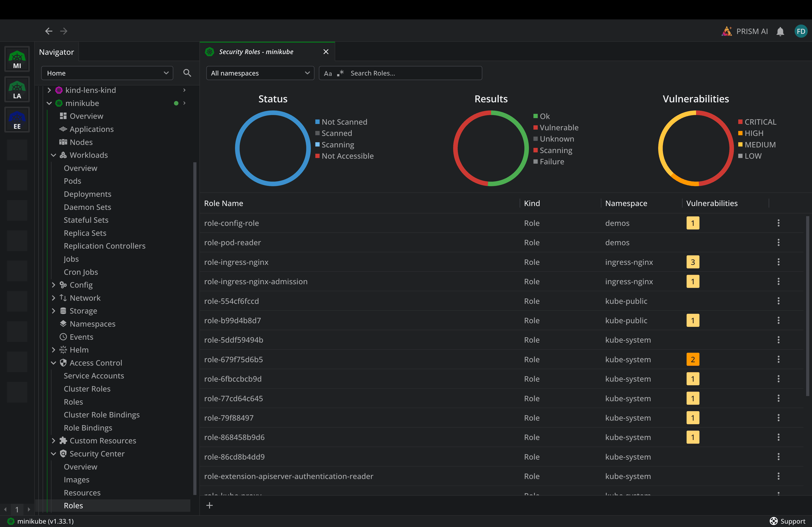812x527 pixels.
Task: Click the plus icon below the table
Action: 210,505
